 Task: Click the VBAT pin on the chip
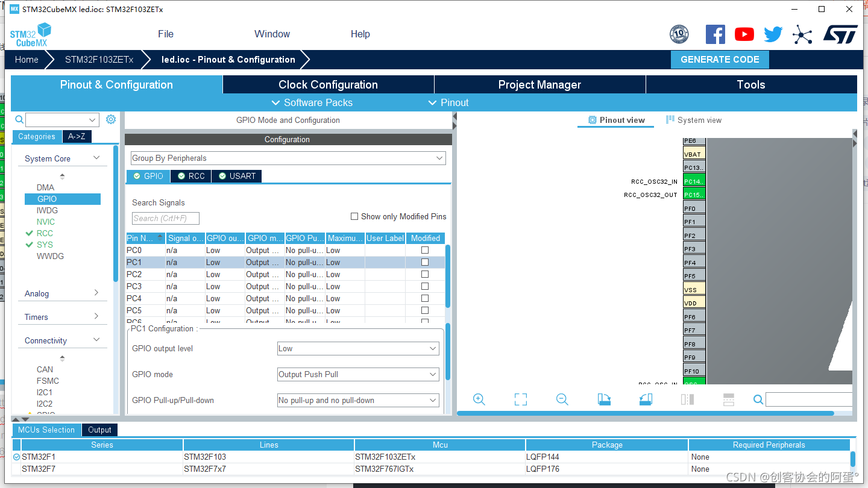pyautogui.click(x=694, y=154)
